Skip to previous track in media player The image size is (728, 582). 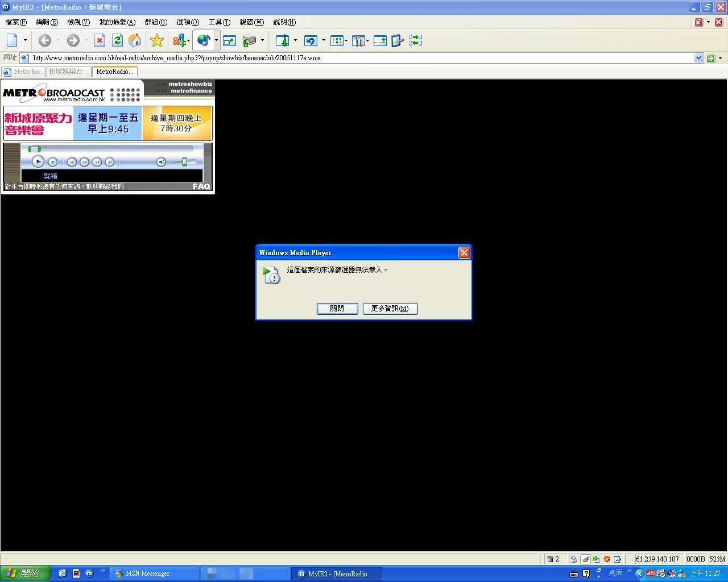72,162
